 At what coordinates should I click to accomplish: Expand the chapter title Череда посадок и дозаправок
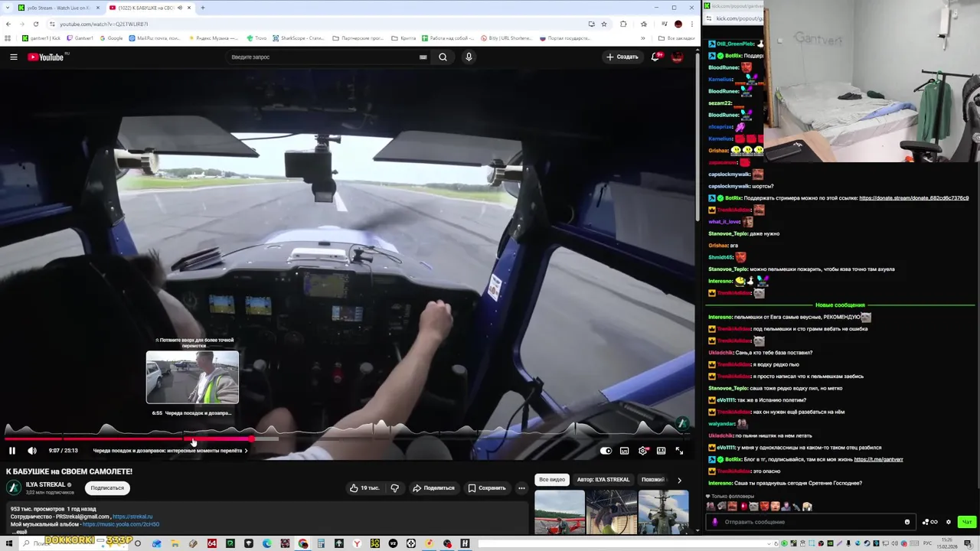170,451
